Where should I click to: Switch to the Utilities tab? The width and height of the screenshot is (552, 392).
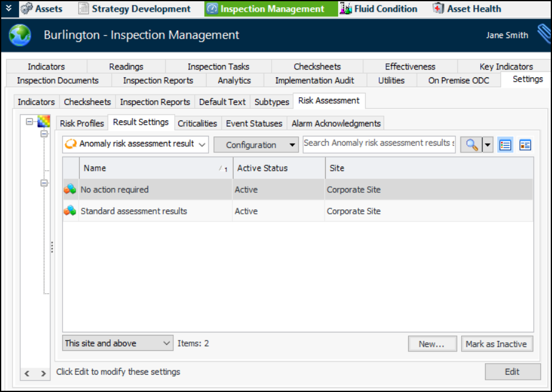392,80
